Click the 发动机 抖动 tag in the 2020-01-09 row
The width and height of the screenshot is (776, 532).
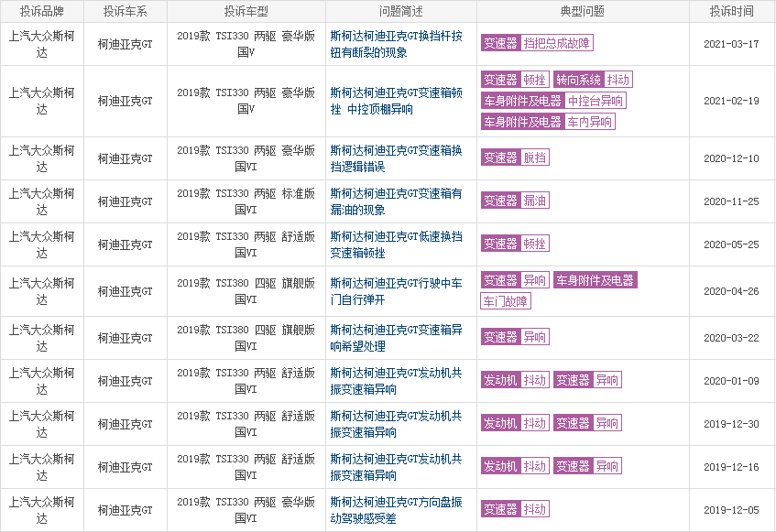[x=515, y=380]
